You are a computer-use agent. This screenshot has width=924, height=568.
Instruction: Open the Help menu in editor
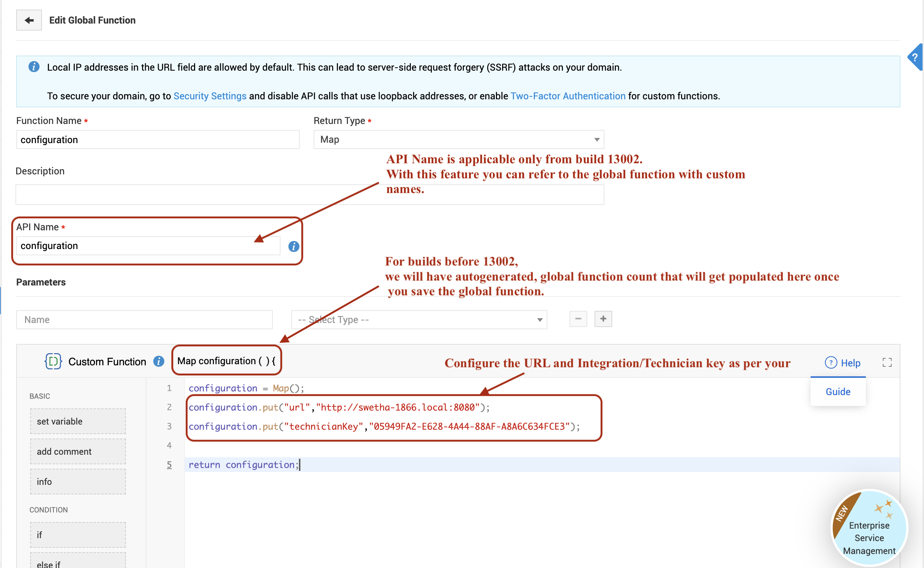point(842,363)
